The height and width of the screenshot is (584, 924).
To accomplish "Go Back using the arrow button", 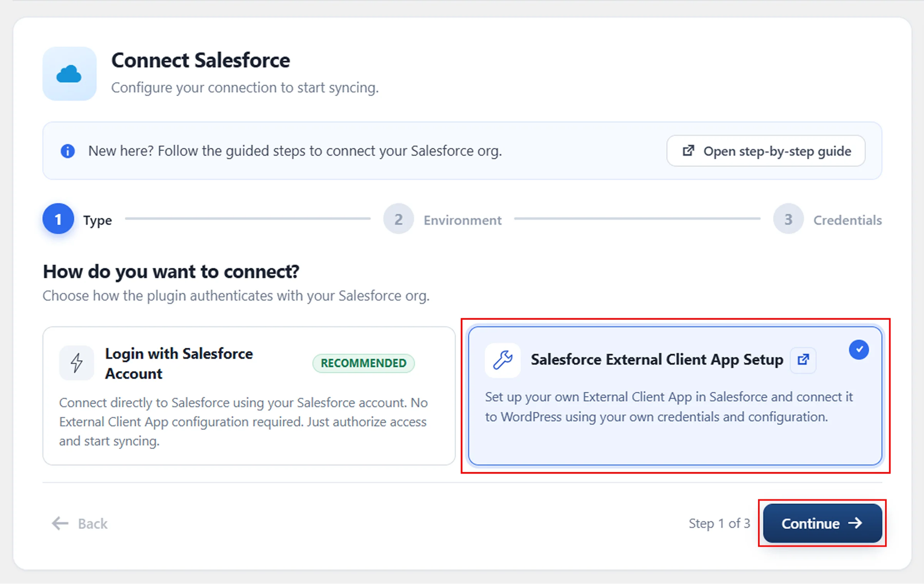I will click(x=80, y=524).
